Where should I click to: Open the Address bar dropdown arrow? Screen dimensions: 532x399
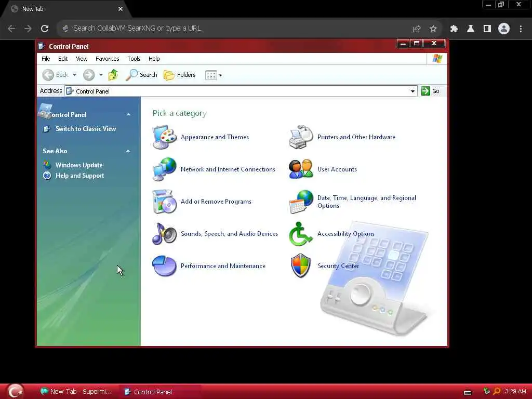(413, 91)
